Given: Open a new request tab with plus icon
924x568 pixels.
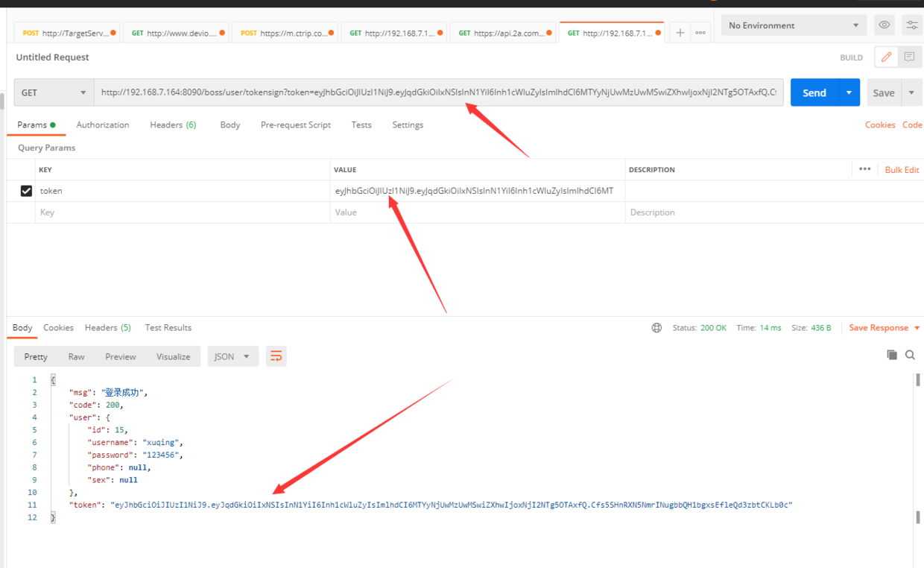Looking at the screenshot, I should pos(680,33).
